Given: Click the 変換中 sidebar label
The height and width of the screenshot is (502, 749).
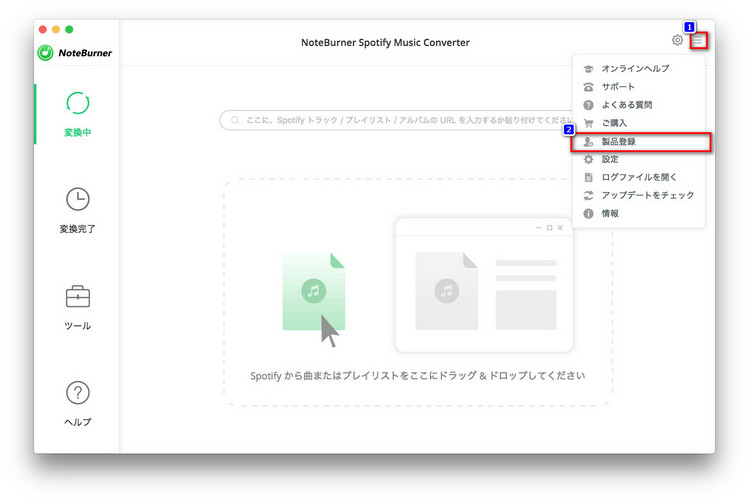Looking at the screenshot, I should [x=77, y=132].
